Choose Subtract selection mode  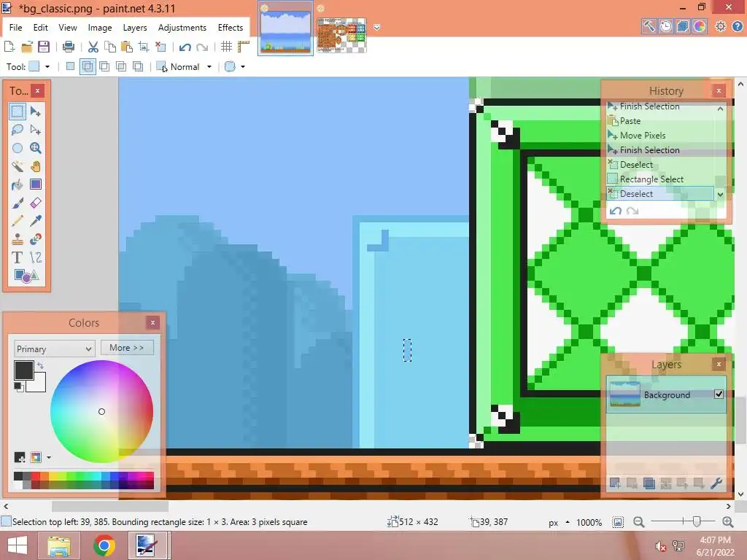(x=104, y=66)
